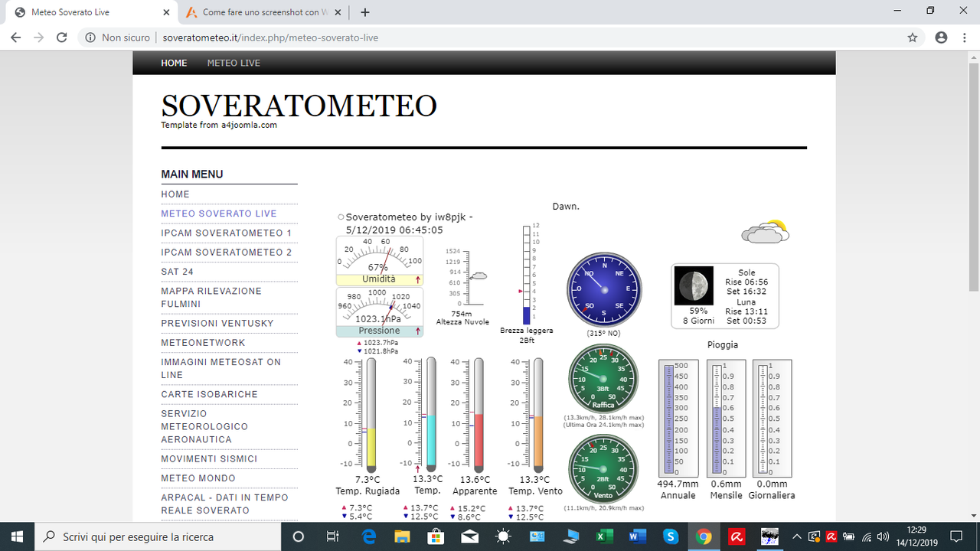Click the weather forecast cloud icon near Dawn
The image size is (980, 551).
[x=765, y=231]
